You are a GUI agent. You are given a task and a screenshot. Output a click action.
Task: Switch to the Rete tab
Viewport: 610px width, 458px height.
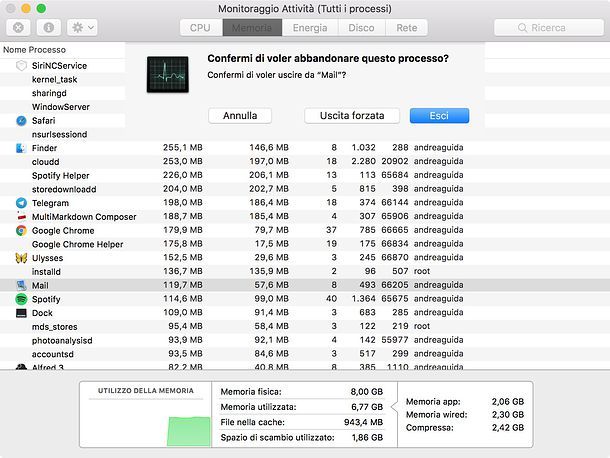coord(407,28)
